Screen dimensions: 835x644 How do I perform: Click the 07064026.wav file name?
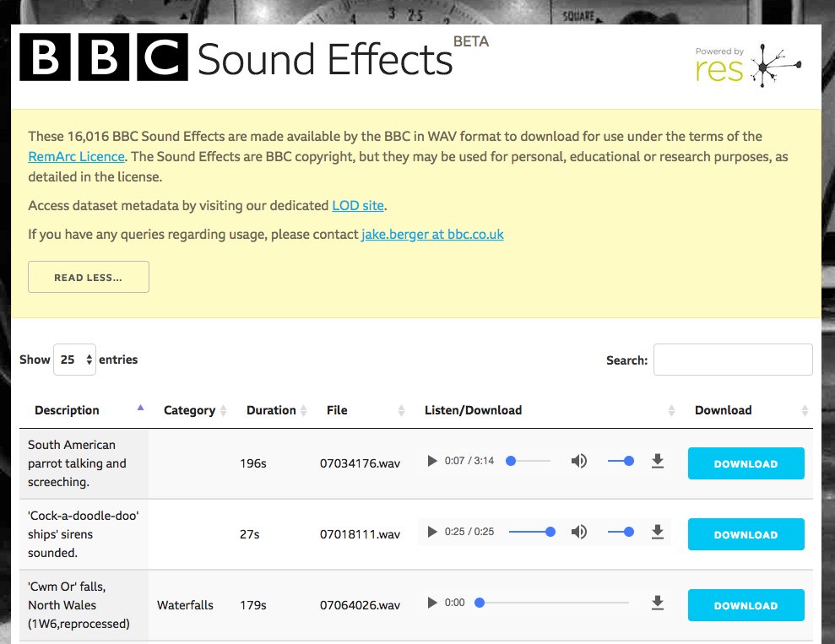point(360,605)
